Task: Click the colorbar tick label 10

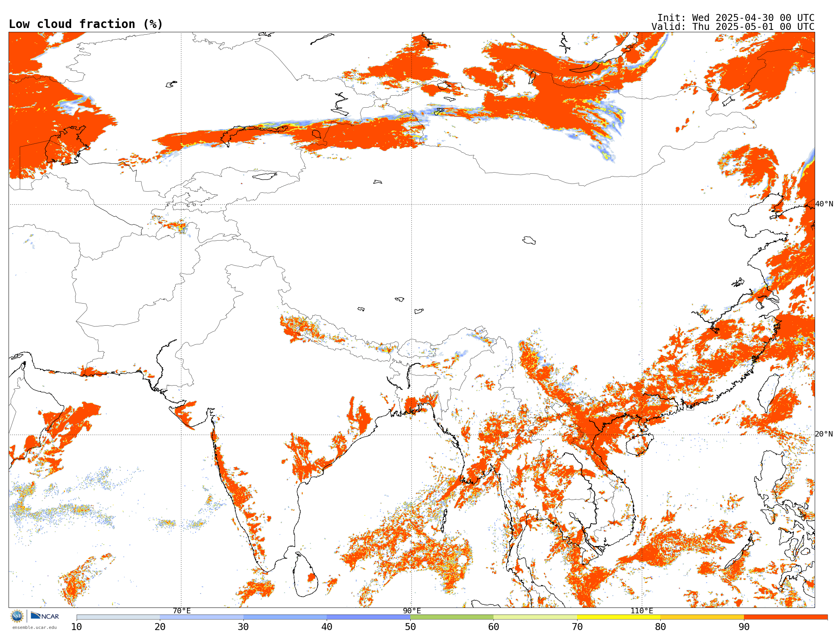Action: (77, 627)
